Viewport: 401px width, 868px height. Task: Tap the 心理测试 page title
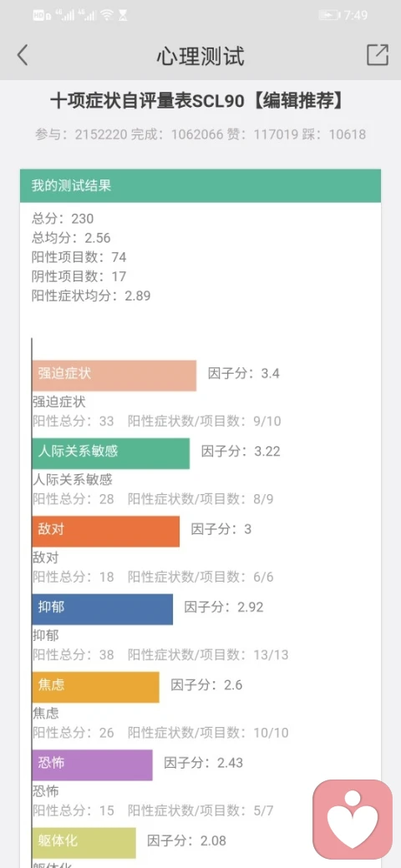[x=200, y=56]
